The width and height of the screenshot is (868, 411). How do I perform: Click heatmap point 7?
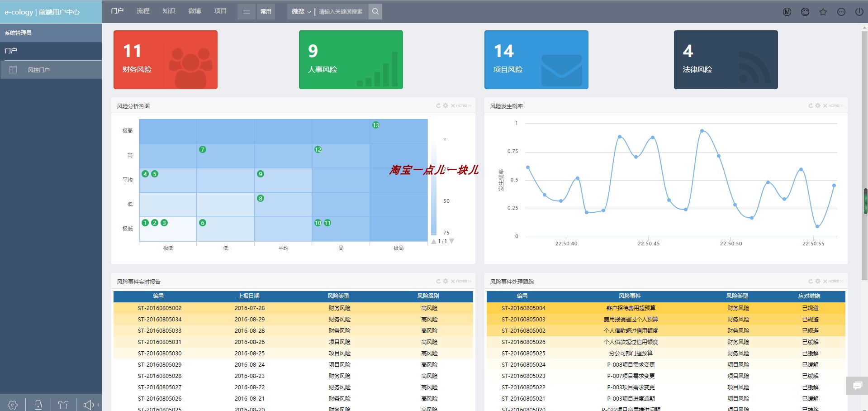point(203,149)
